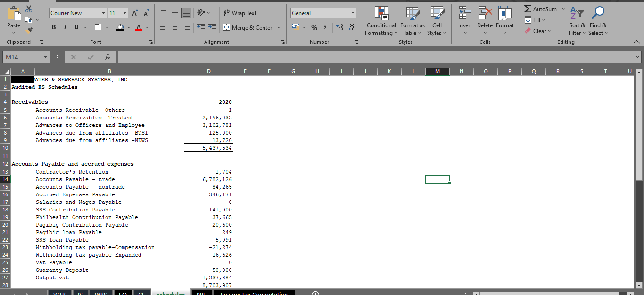Toggle Bottom Align vertical alignment
644x295 pixels.
point(186,13)
